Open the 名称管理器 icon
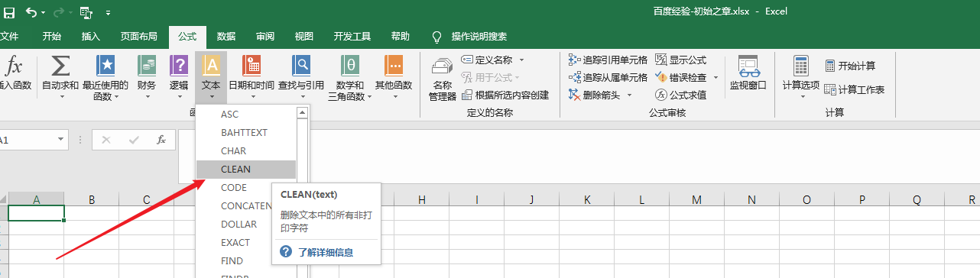Viewport: 980px width, 278px height. 443,67
